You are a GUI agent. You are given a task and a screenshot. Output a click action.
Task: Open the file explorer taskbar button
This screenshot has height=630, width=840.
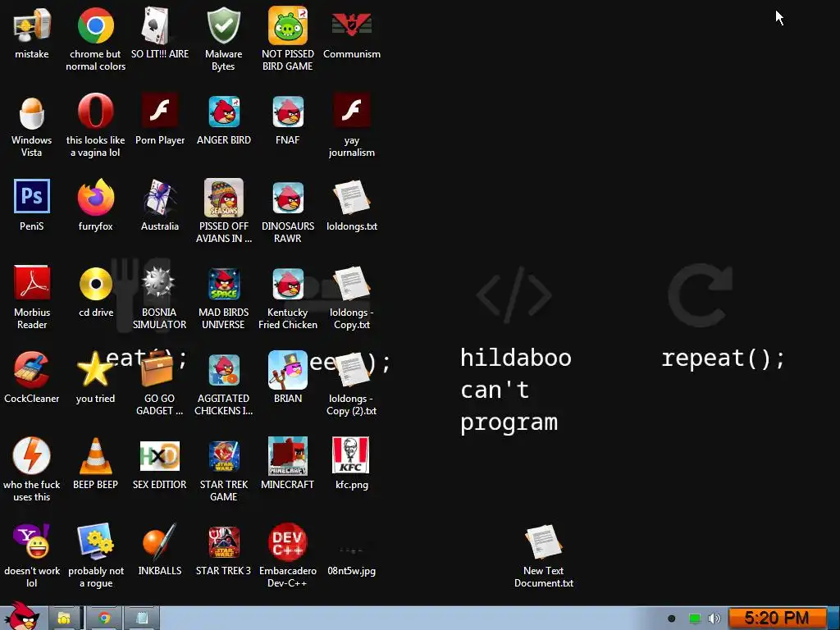(64, 619)
